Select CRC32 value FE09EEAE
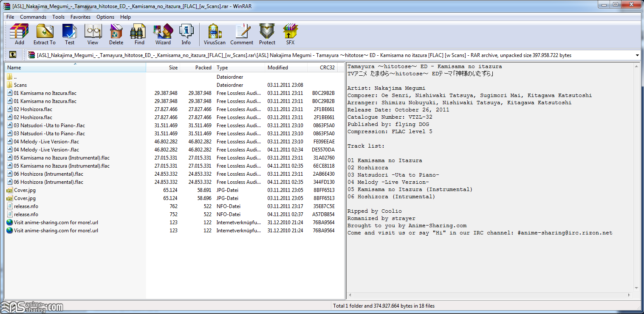Viewport: 644px width, 314px height. [324, 142]
